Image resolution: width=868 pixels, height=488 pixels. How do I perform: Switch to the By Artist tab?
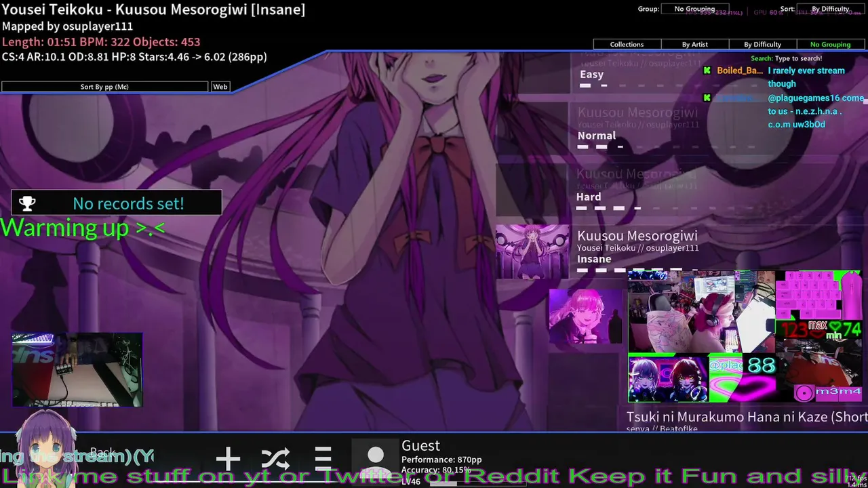point(694,44)
